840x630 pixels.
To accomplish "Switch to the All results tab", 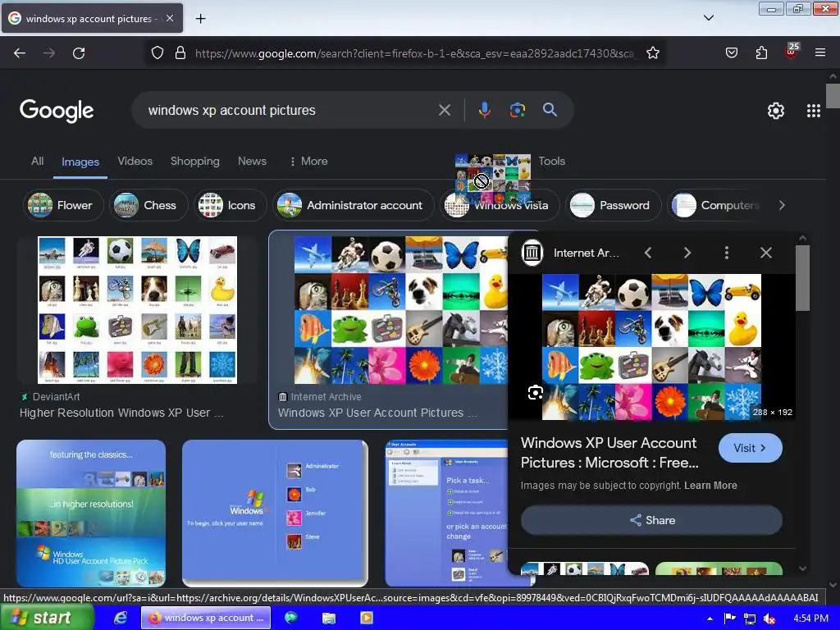I will (x=37, y=162).
